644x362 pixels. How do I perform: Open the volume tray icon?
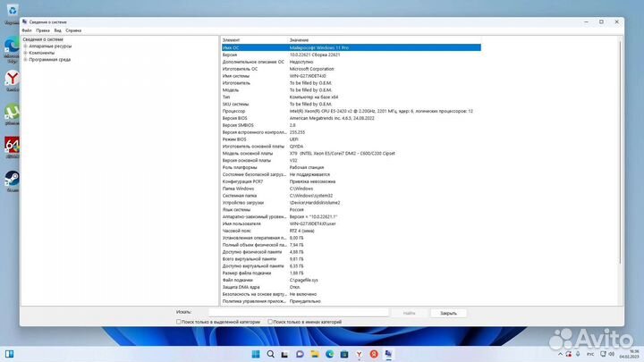click(611, 354)
